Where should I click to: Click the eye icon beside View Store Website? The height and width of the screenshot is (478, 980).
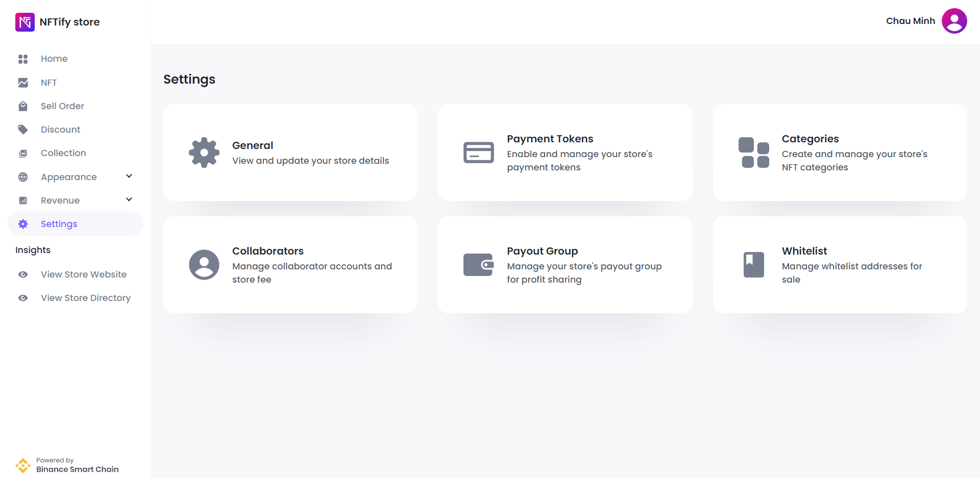(23, 274)
